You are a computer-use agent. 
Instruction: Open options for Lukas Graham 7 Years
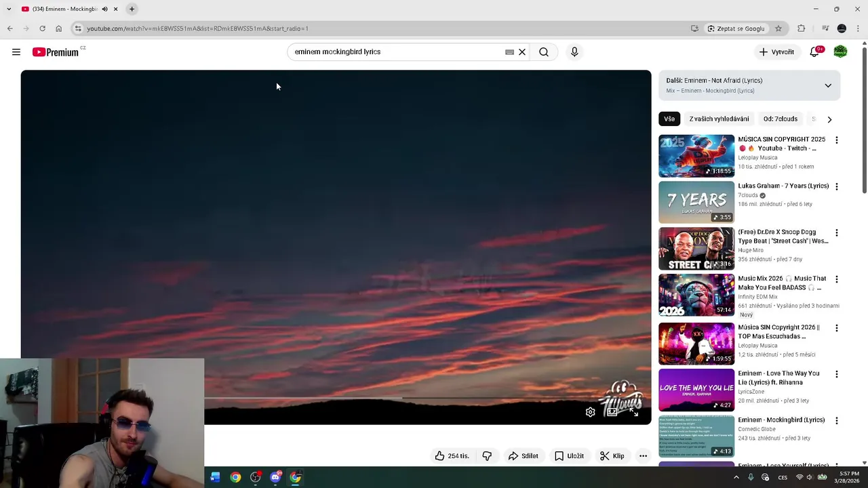pos(836,186)
